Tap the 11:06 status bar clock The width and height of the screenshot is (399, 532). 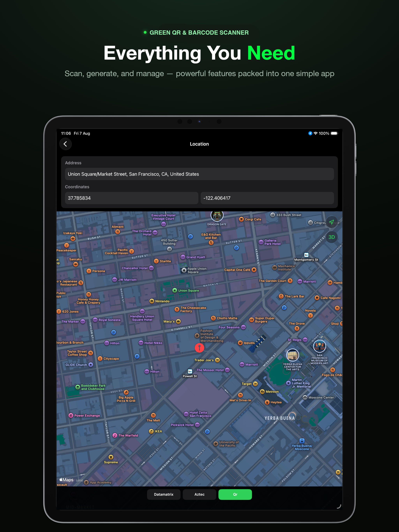tap(66, 133)
